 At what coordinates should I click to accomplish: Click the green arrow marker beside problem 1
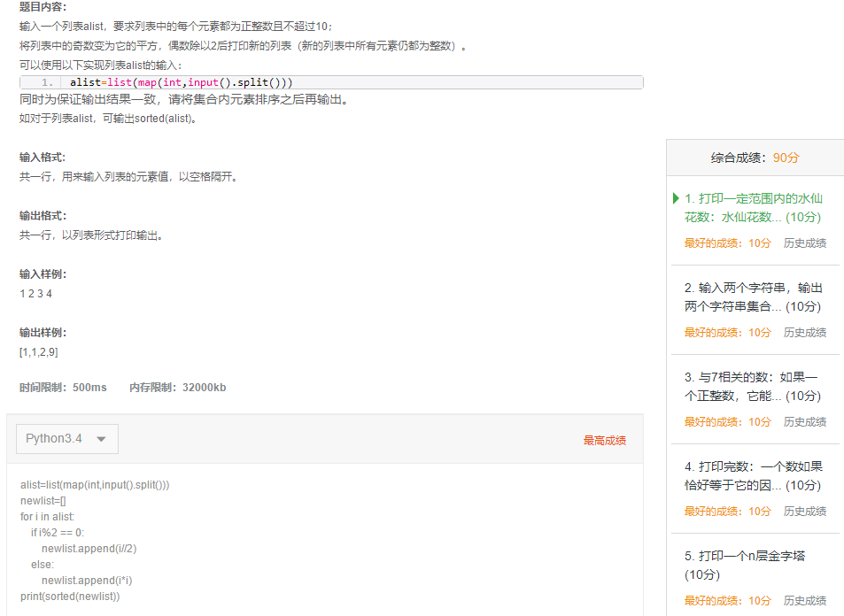pyautogui.click(x=677, y=198)
